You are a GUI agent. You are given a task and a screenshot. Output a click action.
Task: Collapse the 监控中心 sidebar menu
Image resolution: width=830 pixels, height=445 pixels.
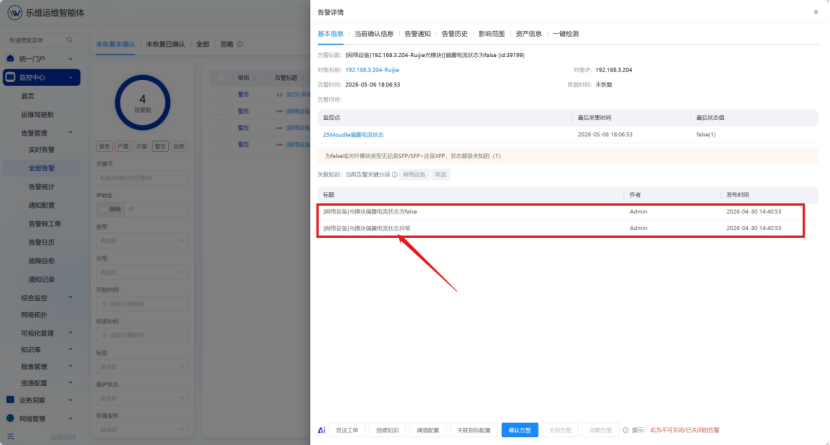[70, 78]
